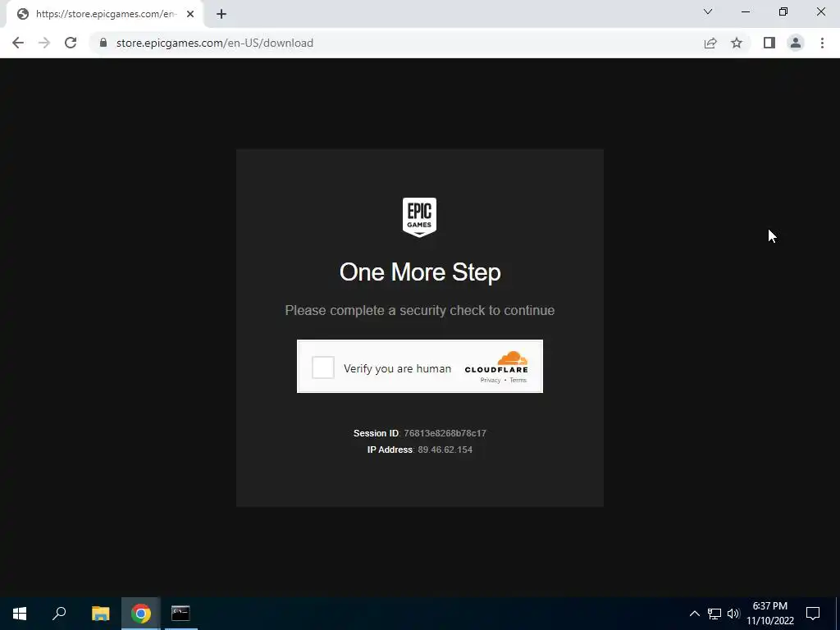Open the network status tray icon
840x630 pixels.
[714, 614]
